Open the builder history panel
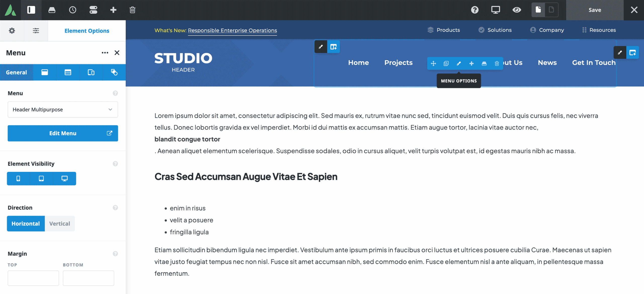The height and width of the screenshot is (294, 644). 72,10
